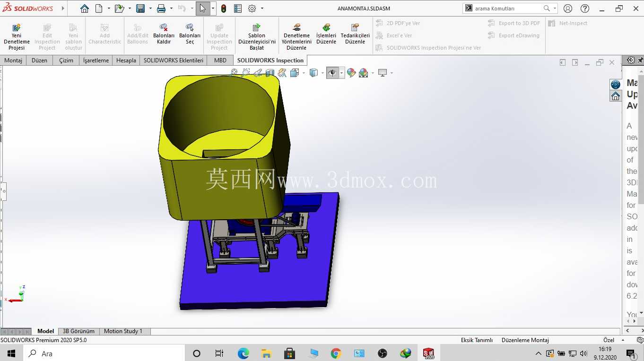Switch to the Düzen tab
This screenshot has height=361, width=644.
click(x=39, y=60)
